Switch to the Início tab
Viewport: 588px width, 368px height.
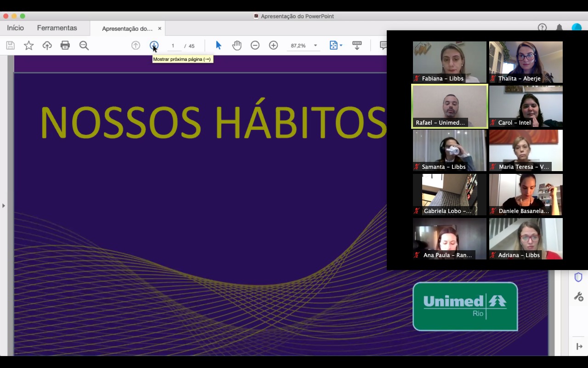[x=15, y=28]
